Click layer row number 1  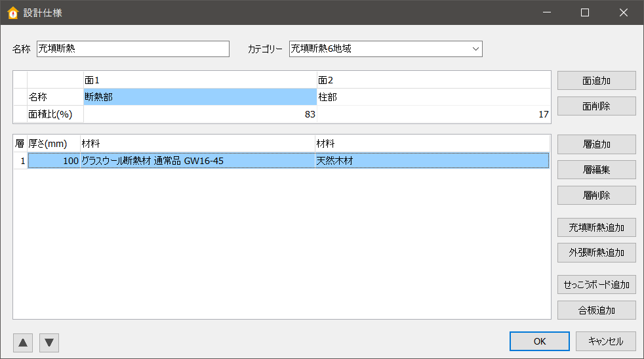[x=20, y=160]
